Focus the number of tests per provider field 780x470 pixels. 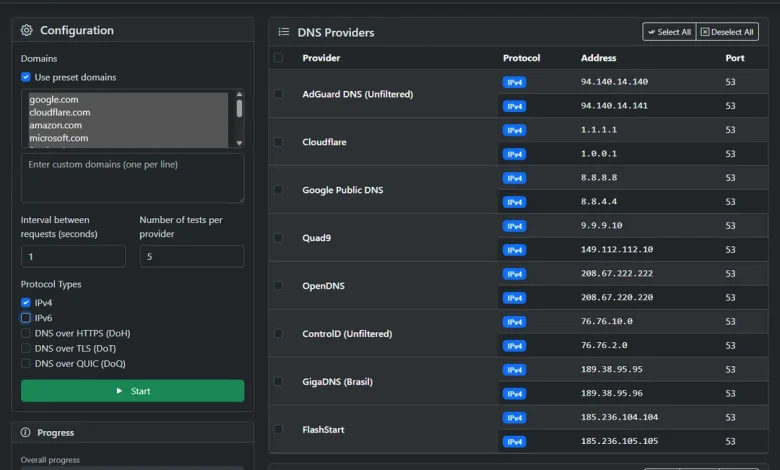click(192, 256)
